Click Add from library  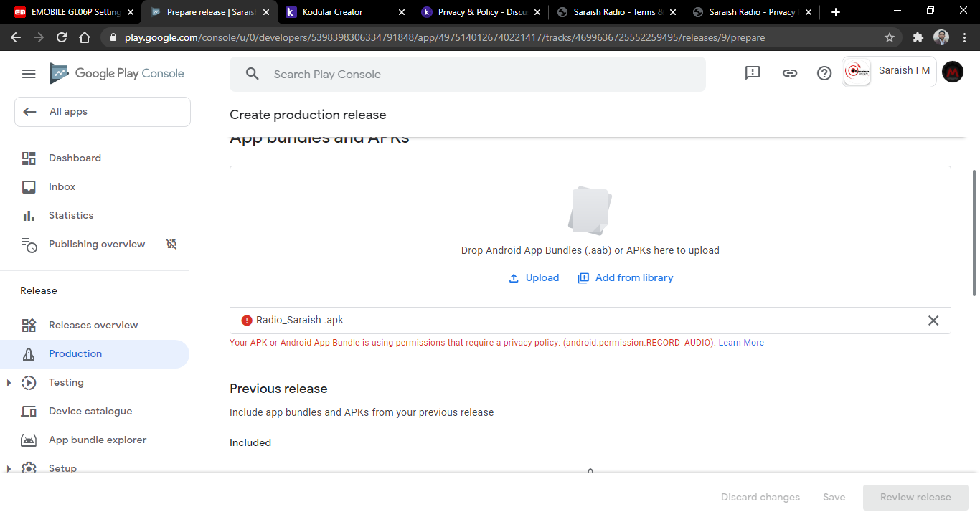(x=626, y=277)
